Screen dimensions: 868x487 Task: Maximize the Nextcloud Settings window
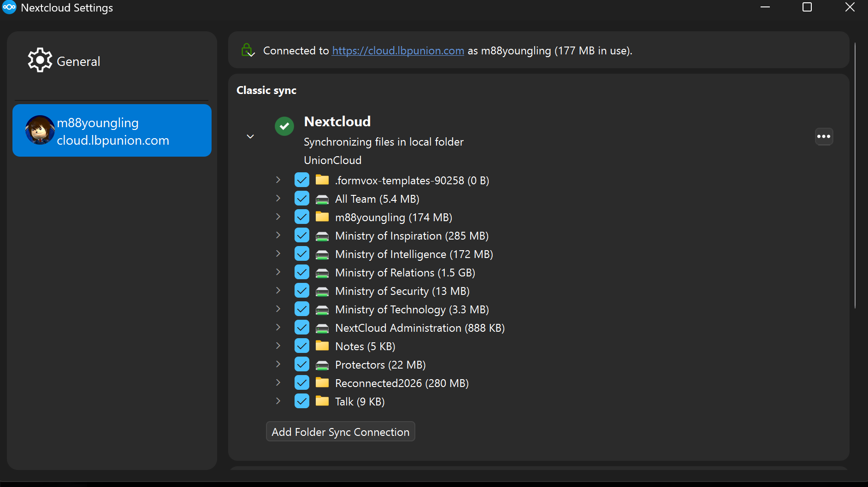tap(807, 7)
